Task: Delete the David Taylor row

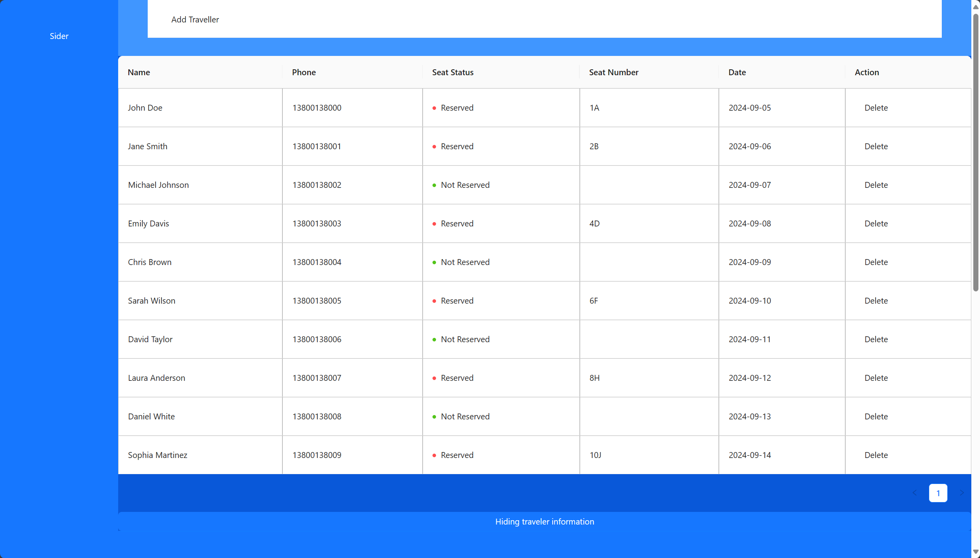Action: pos(876,339)
